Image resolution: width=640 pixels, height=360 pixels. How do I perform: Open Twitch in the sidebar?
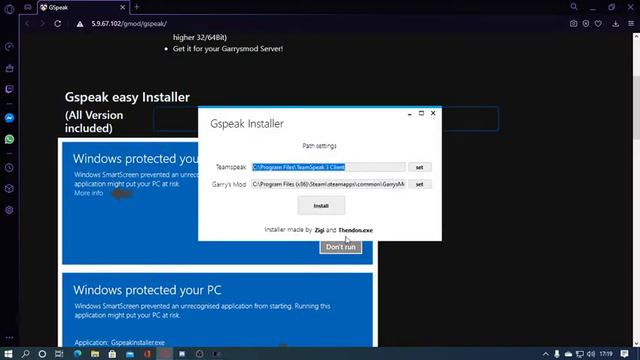9,89
